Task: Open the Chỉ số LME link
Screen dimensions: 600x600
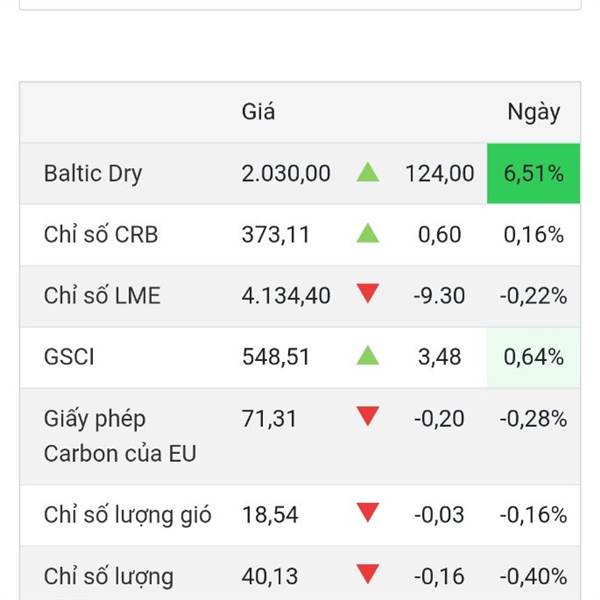Action: 102,295
